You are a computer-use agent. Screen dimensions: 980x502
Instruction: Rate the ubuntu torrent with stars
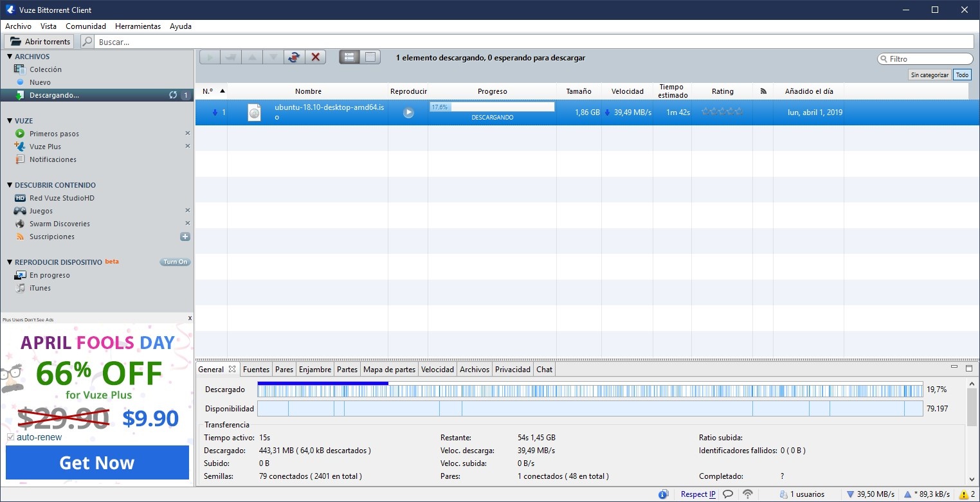point(722,112)
